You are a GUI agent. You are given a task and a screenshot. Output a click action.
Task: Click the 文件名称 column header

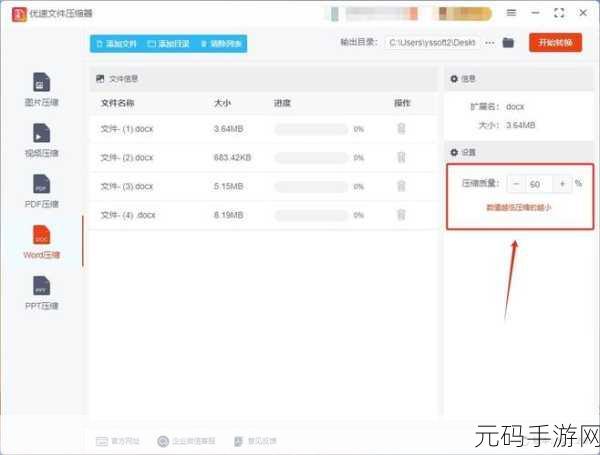[x=117, y=103]
